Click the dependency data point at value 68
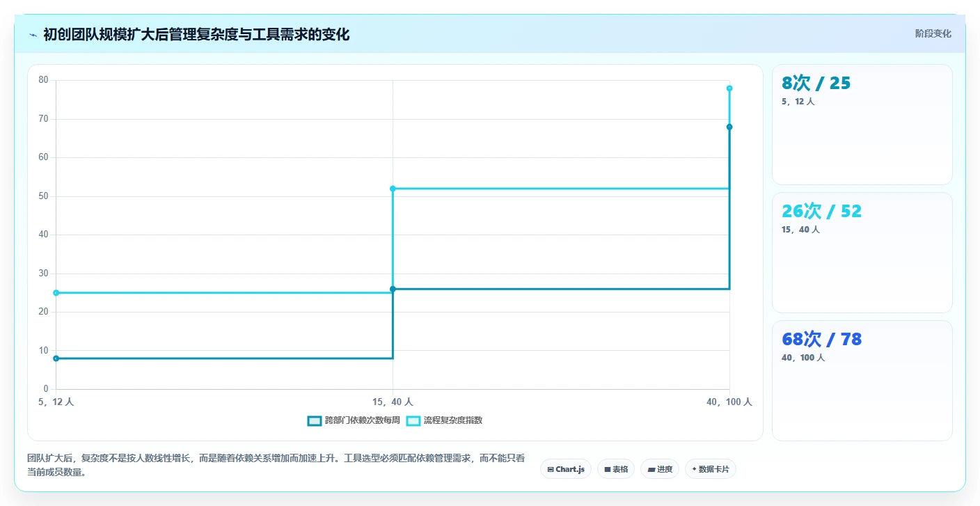Screen dimensions: 980x506 [729, 127]
